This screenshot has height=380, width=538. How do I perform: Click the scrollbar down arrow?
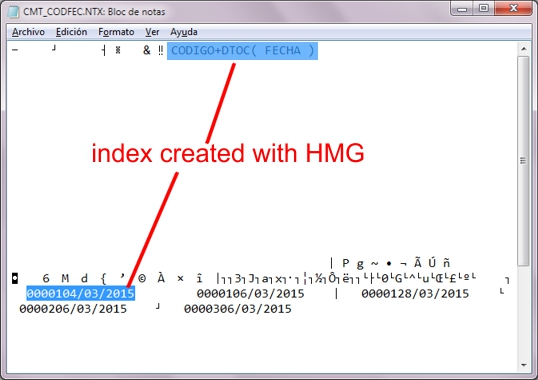[x=524, y=365]
